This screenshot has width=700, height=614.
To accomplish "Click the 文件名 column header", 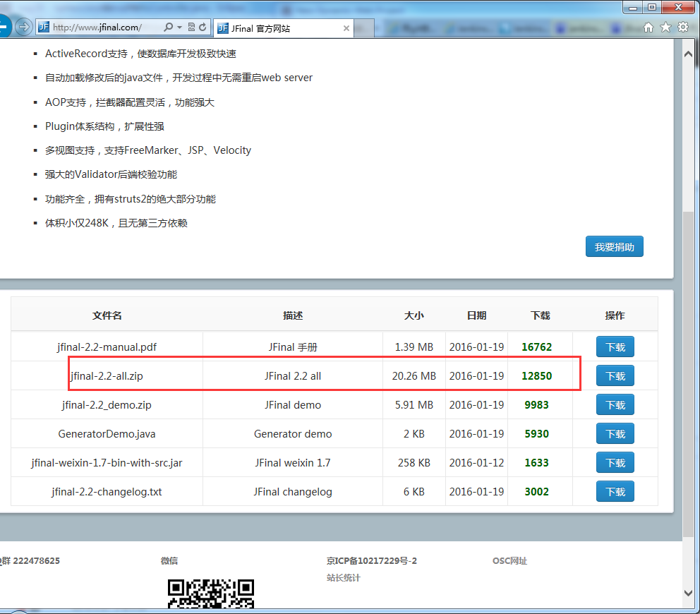I will 107,315.
